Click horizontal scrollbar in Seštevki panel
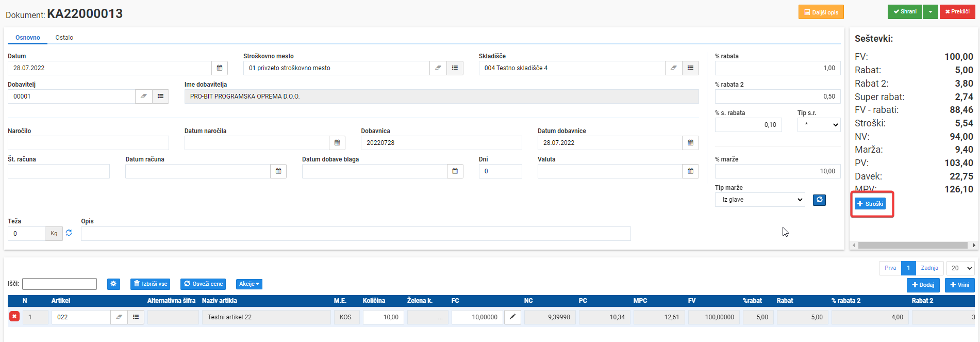 [x=913, y=246]
